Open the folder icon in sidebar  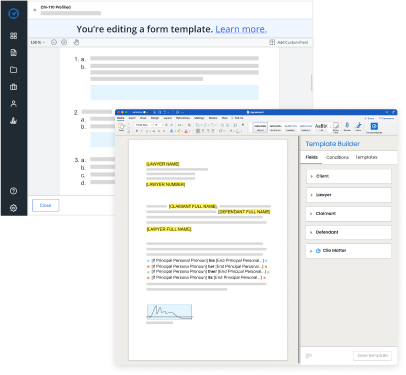tap(14, 70)
